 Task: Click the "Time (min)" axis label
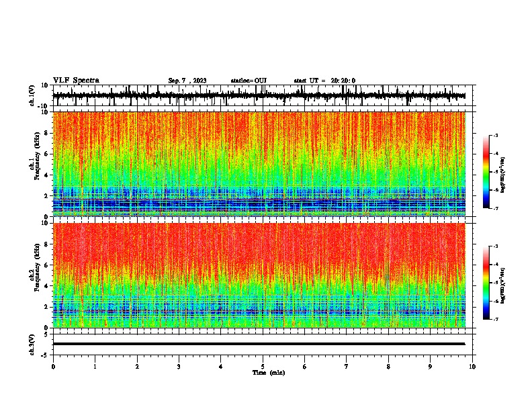pos(269,373)
